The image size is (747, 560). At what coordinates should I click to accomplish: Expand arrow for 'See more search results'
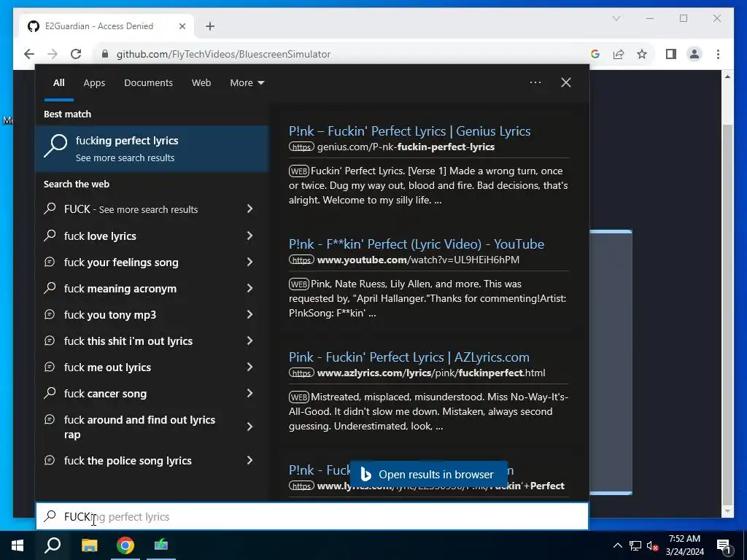[x=249, y=209]
